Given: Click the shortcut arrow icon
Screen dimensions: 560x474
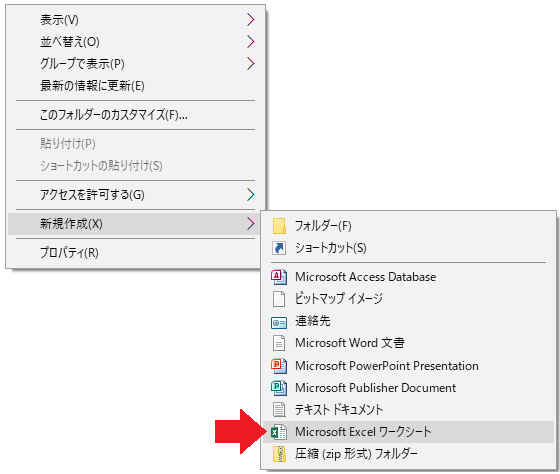Looking at the screenshot, I should tap(279, 248).
